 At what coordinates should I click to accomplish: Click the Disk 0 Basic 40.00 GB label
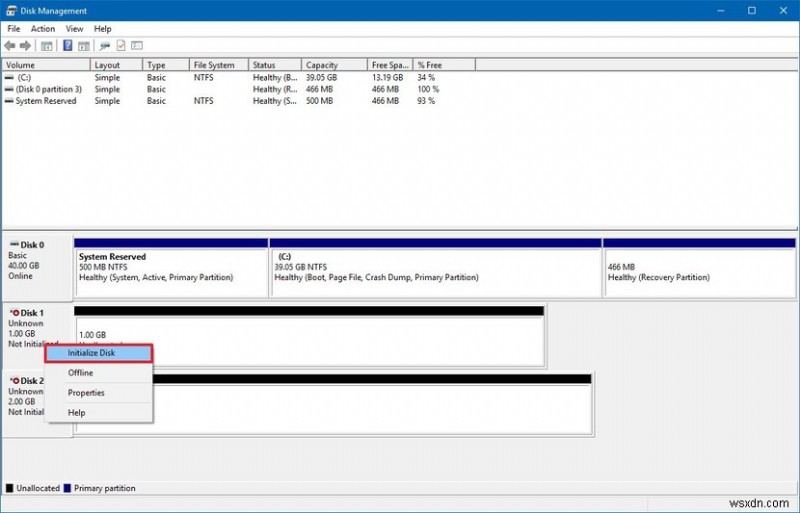(x=38, y=266)
